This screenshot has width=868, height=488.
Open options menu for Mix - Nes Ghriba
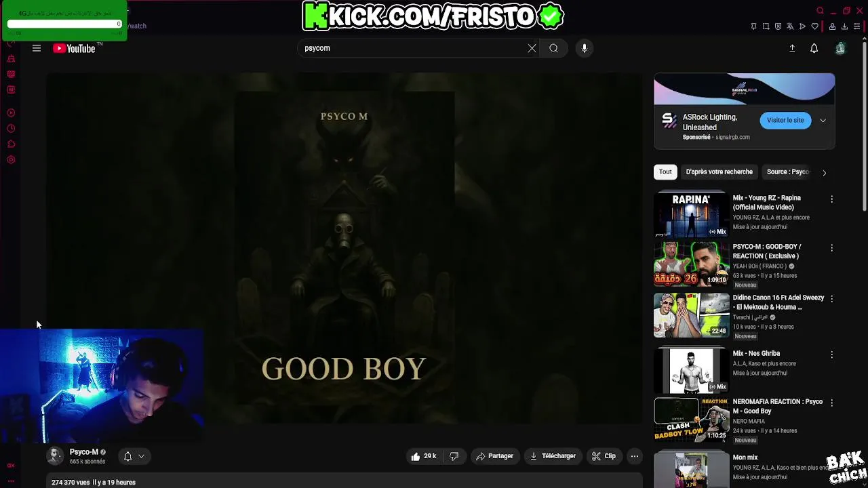[x=831, y=354]
